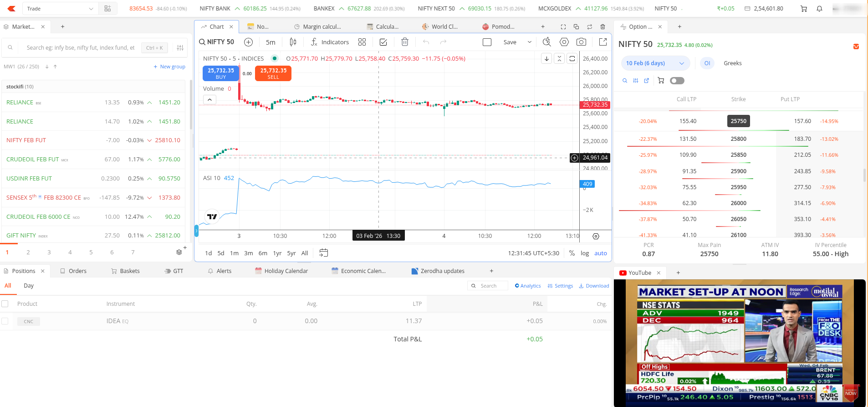Open the Trade mode dropdown
This screenshot has width=868, height=407.
click(60, 9)
